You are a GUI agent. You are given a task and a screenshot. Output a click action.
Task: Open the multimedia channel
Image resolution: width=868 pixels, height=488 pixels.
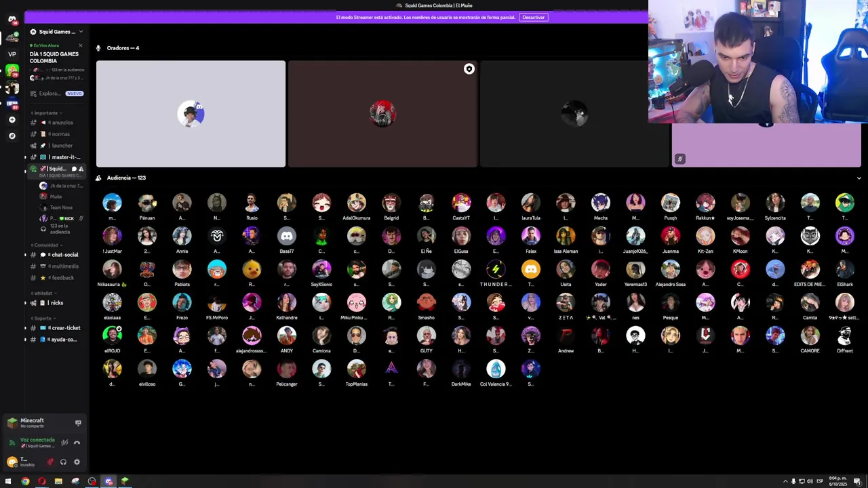point(56,266)
